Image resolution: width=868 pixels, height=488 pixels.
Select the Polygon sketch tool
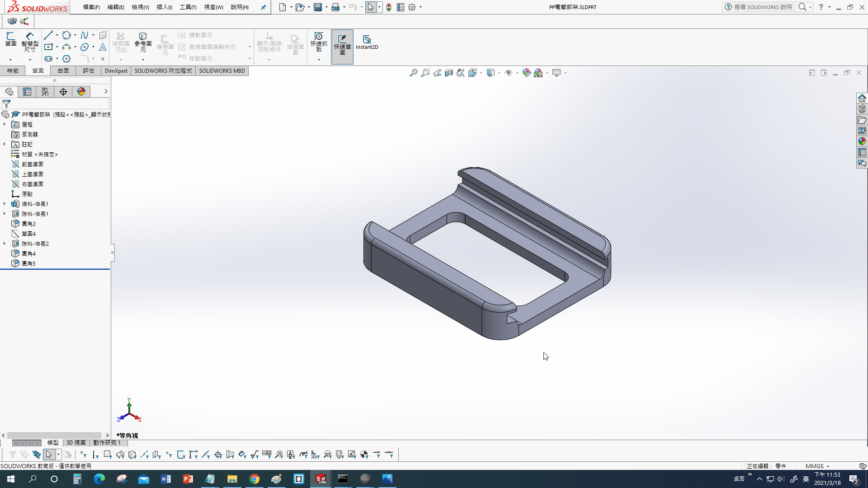pyautogui.click(x=66, y=59)
